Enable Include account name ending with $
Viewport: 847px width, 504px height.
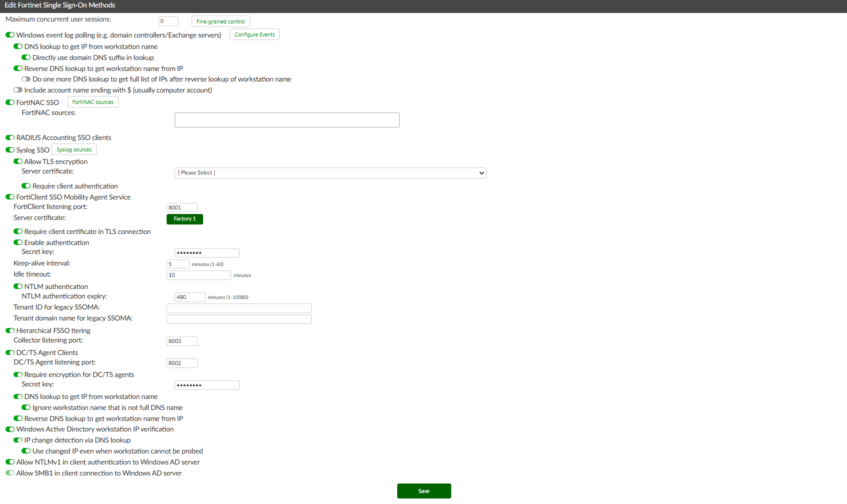click(x=18, y=90)
